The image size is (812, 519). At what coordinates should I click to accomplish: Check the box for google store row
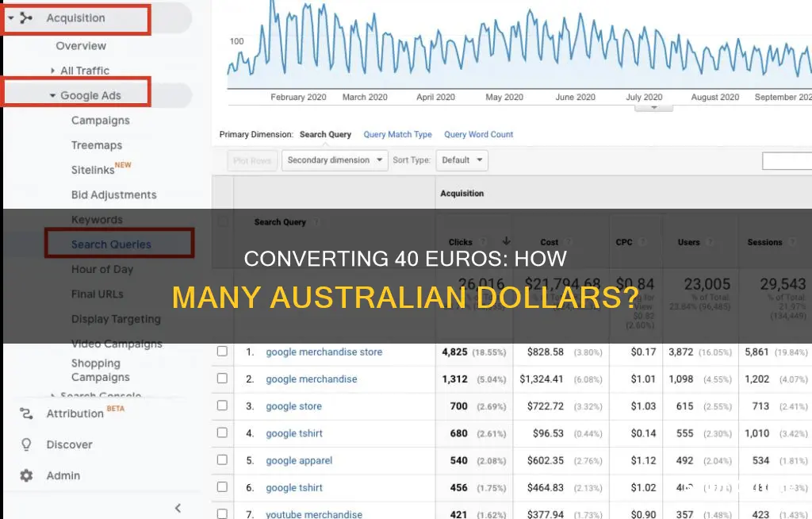(222, 406)
